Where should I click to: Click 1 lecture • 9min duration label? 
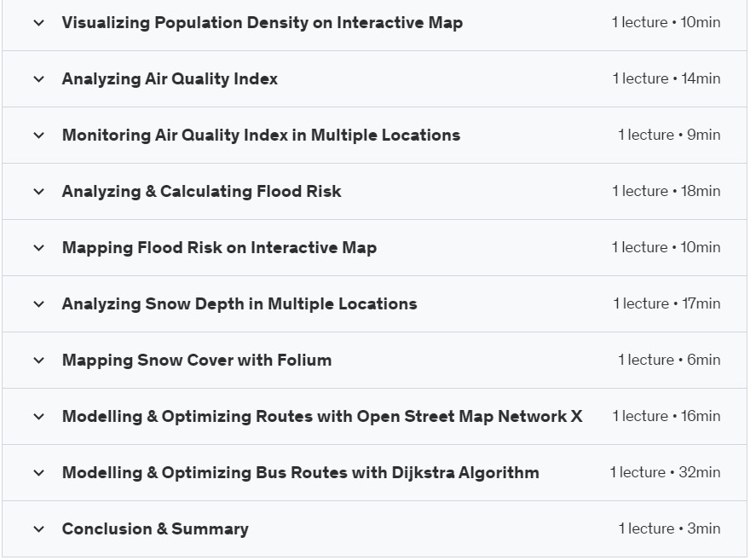pos(669,135)
